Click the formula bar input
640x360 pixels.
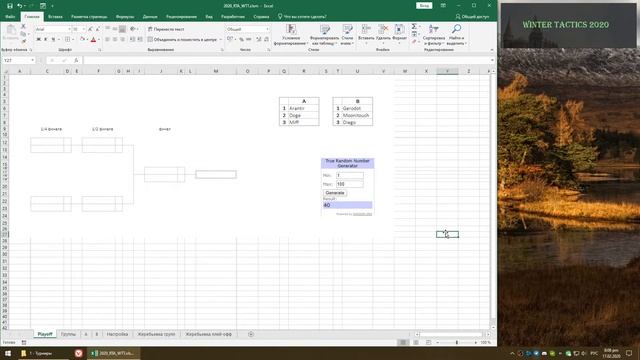click(286, 60)
